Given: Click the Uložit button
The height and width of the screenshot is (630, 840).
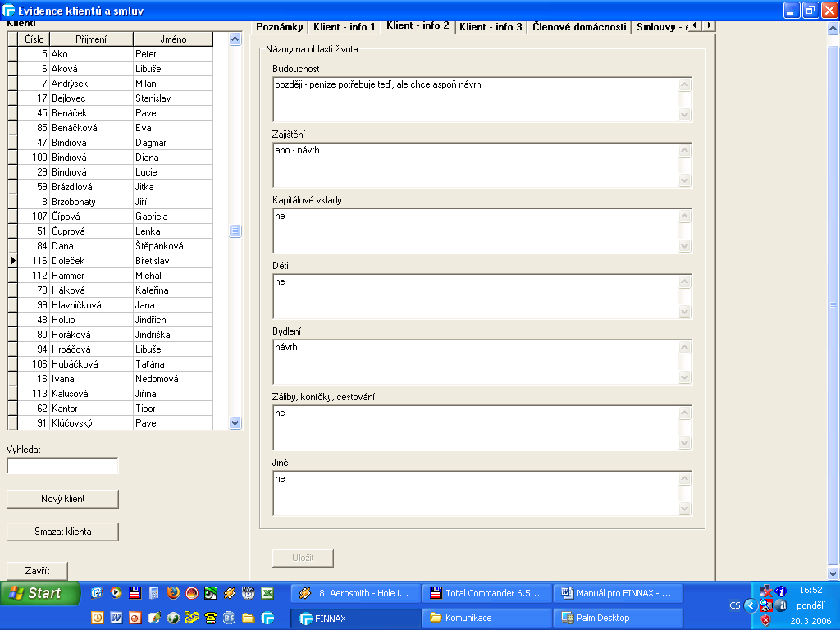Looking at the screenshot, I should (303, 558).
